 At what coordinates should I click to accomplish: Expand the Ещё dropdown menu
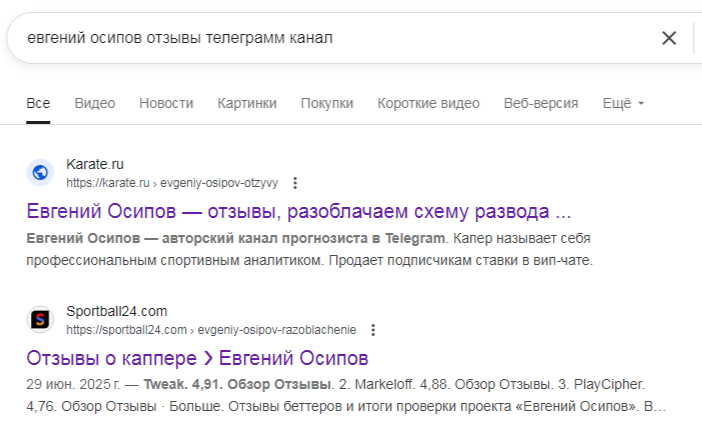[x=623, y=103]
